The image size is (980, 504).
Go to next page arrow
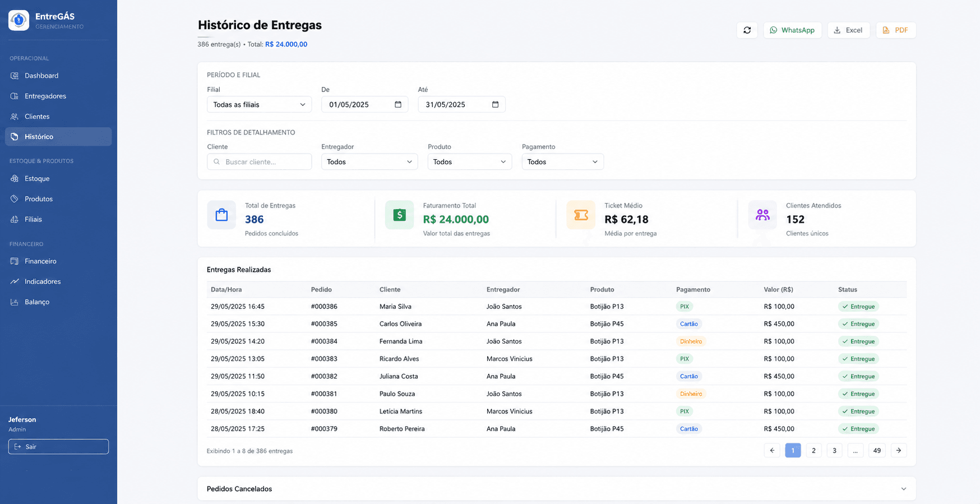pos(899,450)
